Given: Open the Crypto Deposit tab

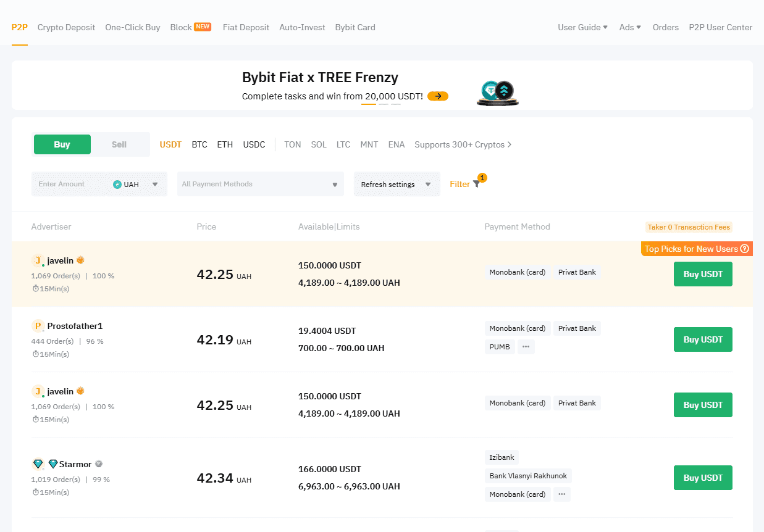Looking at the screenshot, I should (66, 27).
